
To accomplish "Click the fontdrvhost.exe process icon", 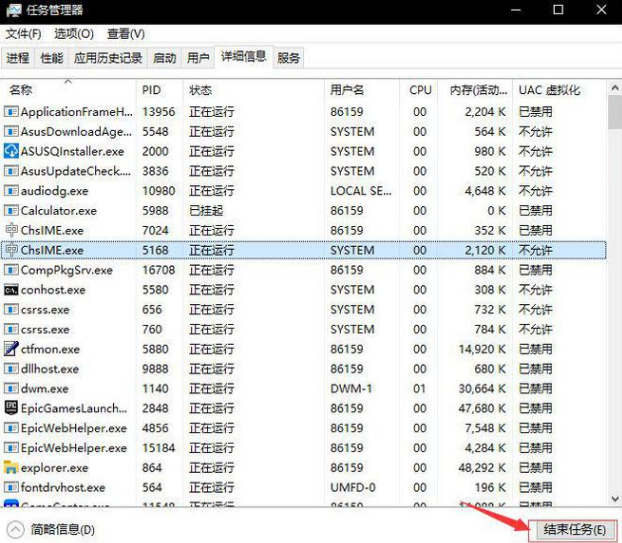I will [11, 487].
